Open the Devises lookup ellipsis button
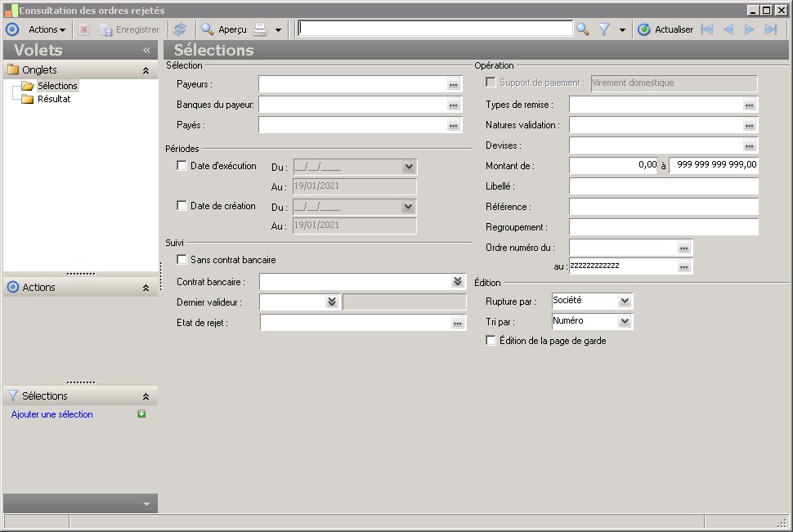 749,145
